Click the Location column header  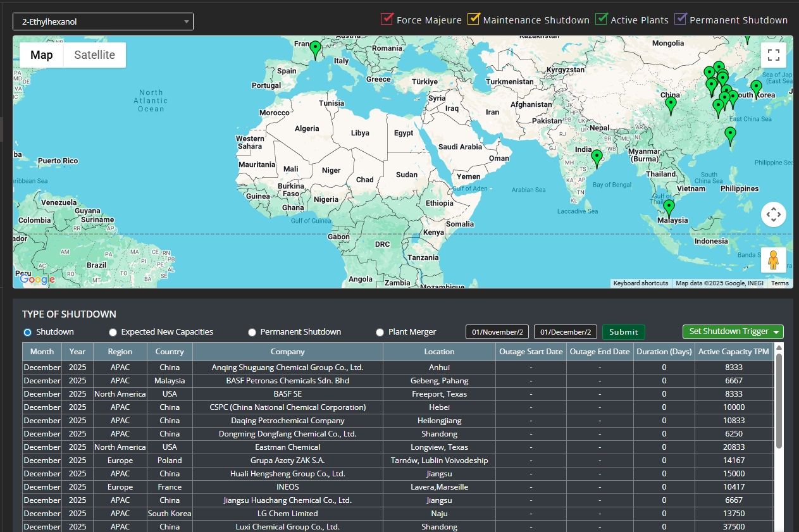[x=440, y=352]
